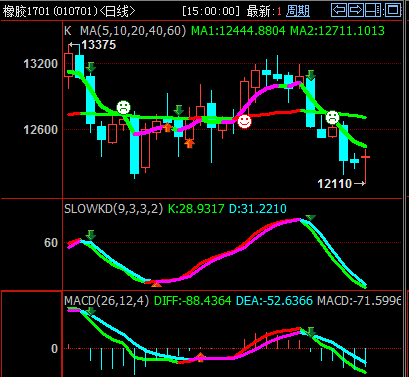This screenshot has width=409, height=377.
Task: Click the green down arrow on SLOWKD peak
Action: [x=310, y=218]
